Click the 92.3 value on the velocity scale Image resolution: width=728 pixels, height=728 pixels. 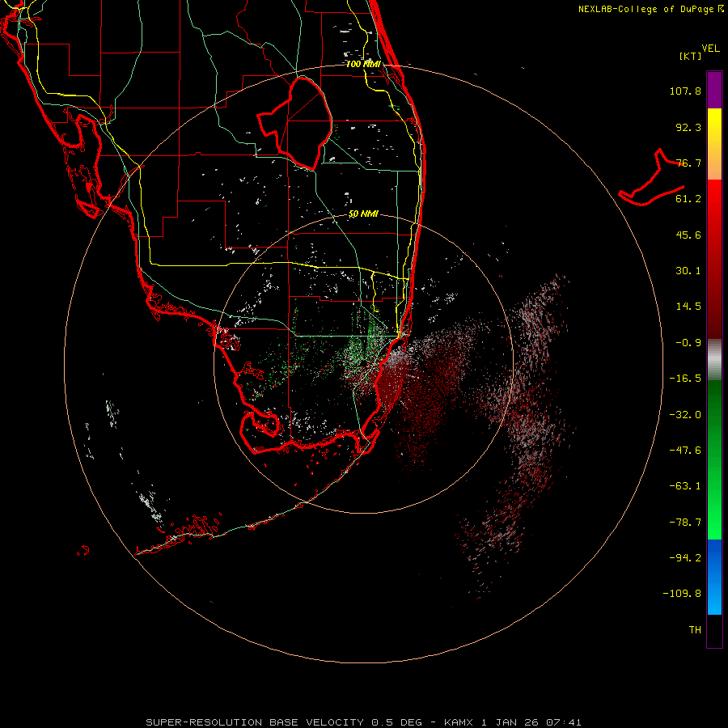[x=688, y=127]
